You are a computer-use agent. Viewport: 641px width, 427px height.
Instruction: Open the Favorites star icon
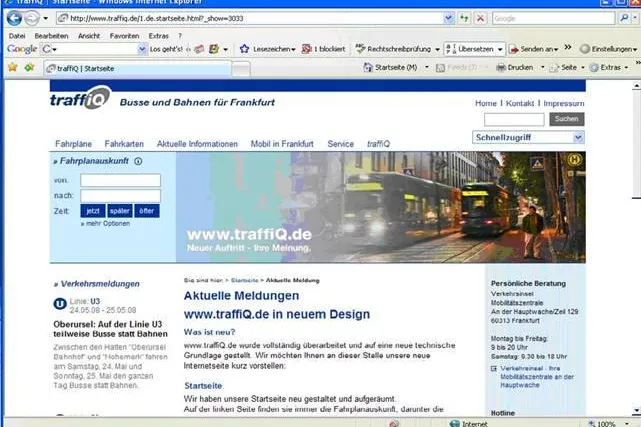pyautogui.click(x=13, y=67)
